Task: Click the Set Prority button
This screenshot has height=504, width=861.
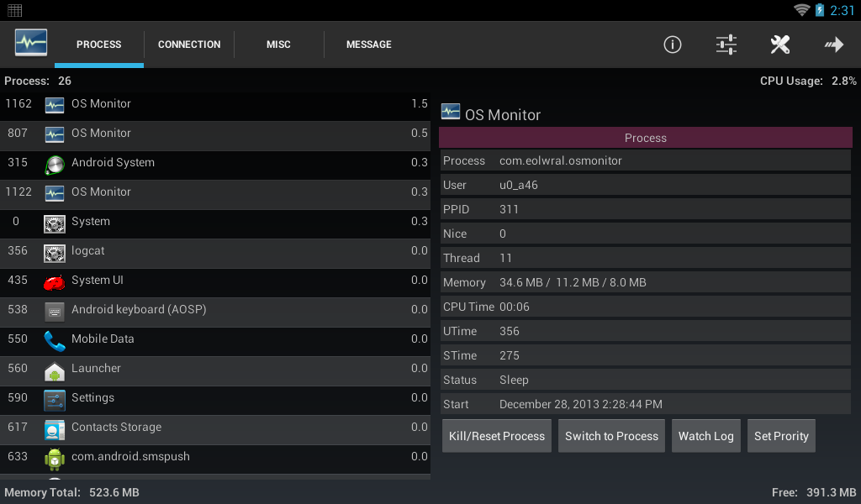Action: (x=781, y=436)
